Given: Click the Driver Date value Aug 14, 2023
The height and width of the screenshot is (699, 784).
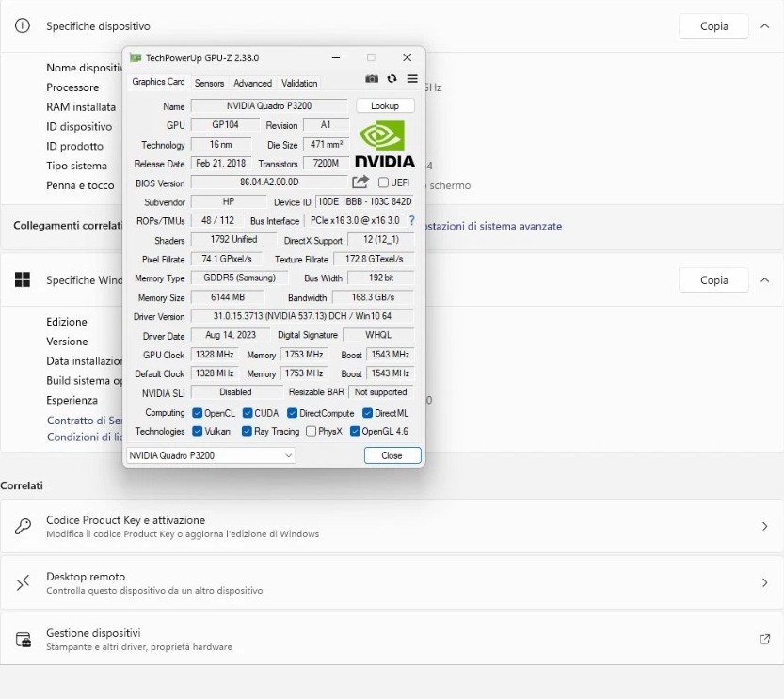Looking at the screenshot, I should [231, 335].
